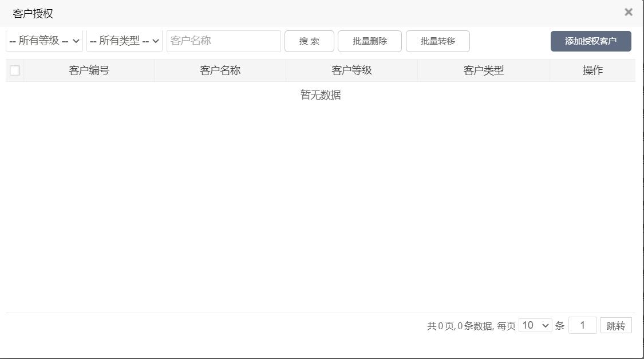The width and height of the screenshot is (644, 359).
Task: Click the 客户类型 column header
Action: pos(483,70)
